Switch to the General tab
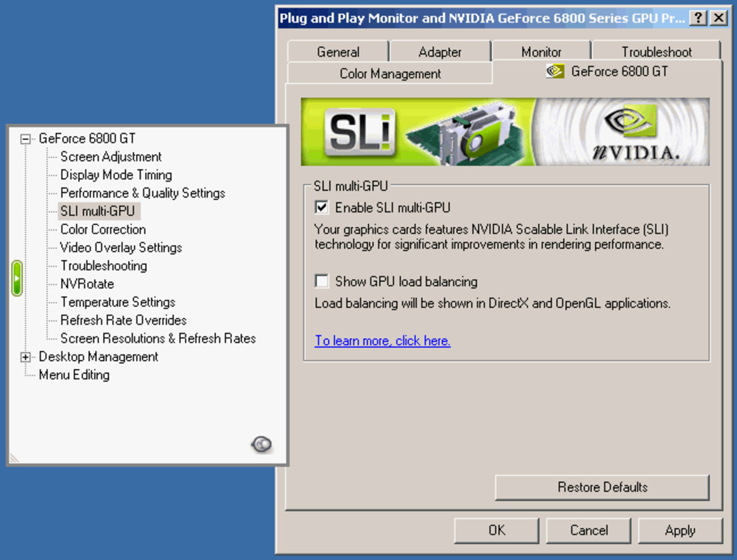Screen dimensions: 737x560 pos(338,52)
